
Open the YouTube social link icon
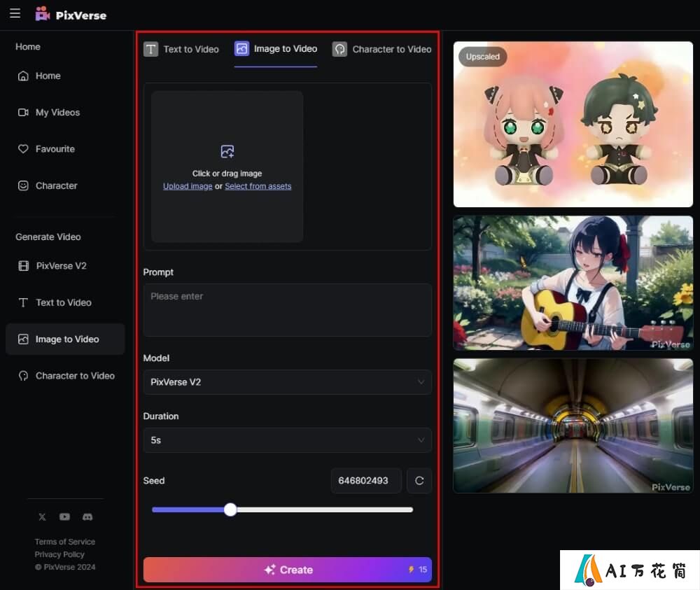pyautogui.click(x=64, y=517)
